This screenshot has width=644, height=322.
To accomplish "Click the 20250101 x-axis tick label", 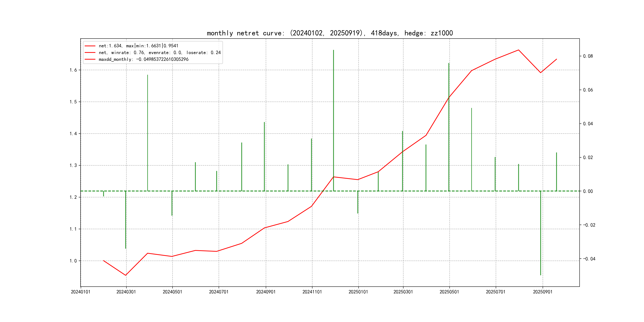I will coord(358,292).
